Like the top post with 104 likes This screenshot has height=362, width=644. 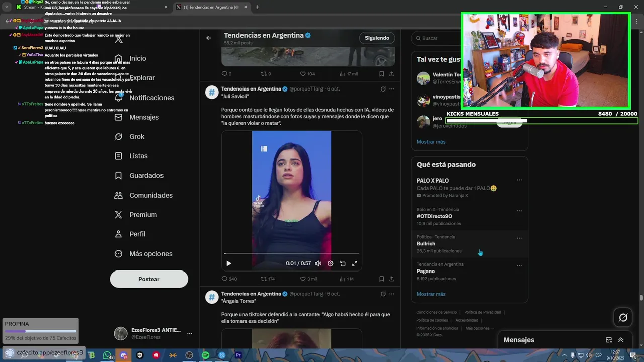click(x=307, y=74)
